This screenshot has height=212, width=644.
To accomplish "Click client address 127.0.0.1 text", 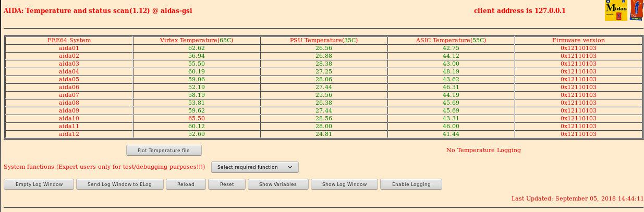I will pyautogui.click(x=520, y=11).
